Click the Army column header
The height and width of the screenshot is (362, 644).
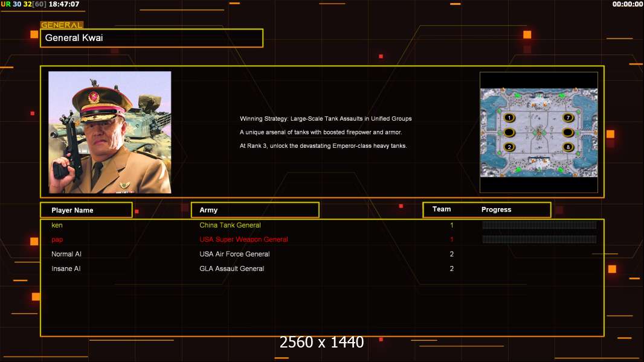pos(255,210)
